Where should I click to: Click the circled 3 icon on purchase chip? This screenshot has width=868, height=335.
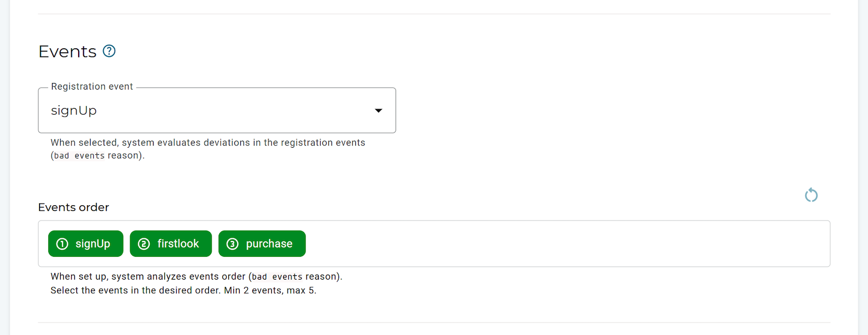click(232, 244)
